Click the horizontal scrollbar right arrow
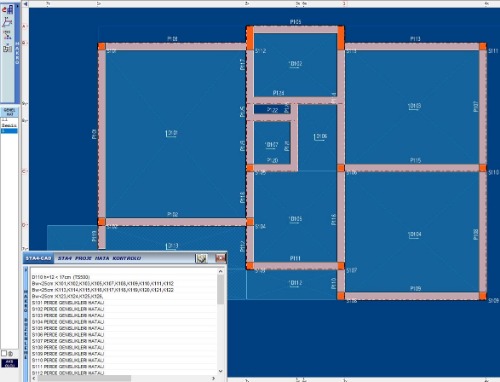The image size is (500, 382). 214,378
